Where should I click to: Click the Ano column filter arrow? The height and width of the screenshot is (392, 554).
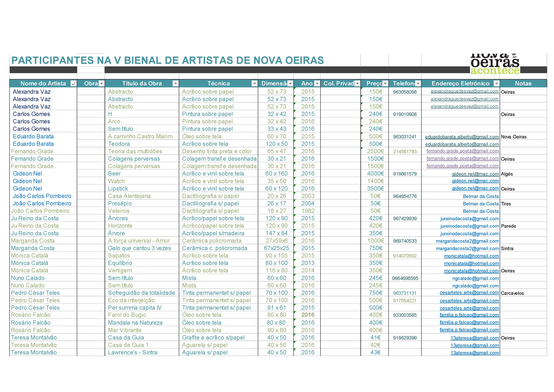click(x=317, y=84)
